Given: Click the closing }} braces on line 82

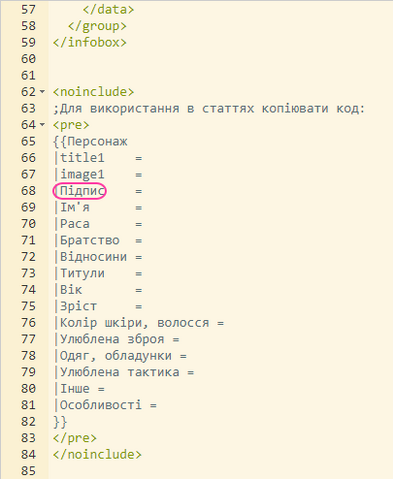Looking at the screenshot, I should (x=60, y=422).
